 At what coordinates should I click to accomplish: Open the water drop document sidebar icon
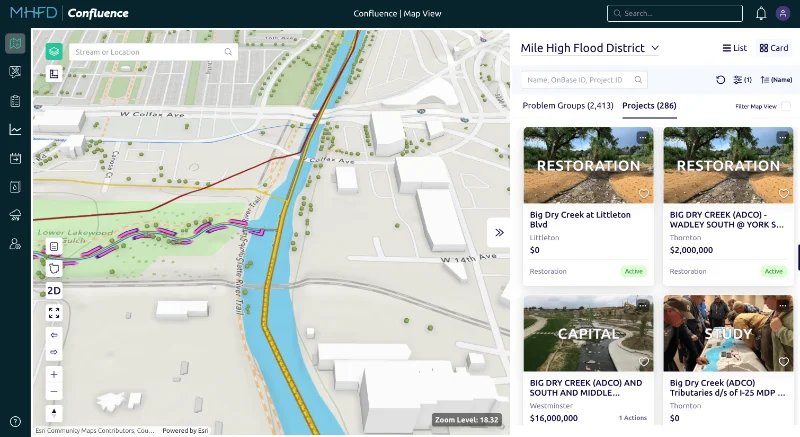[15, 187]
